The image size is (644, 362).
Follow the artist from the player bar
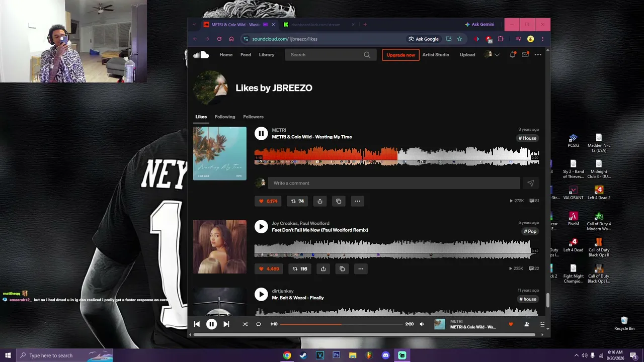pos(527,324)
